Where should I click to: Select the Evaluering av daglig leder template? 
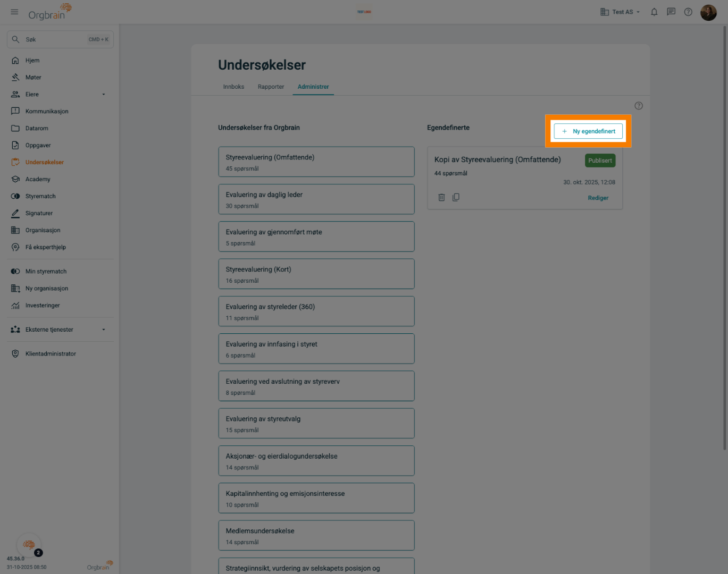tap(316, 199)
